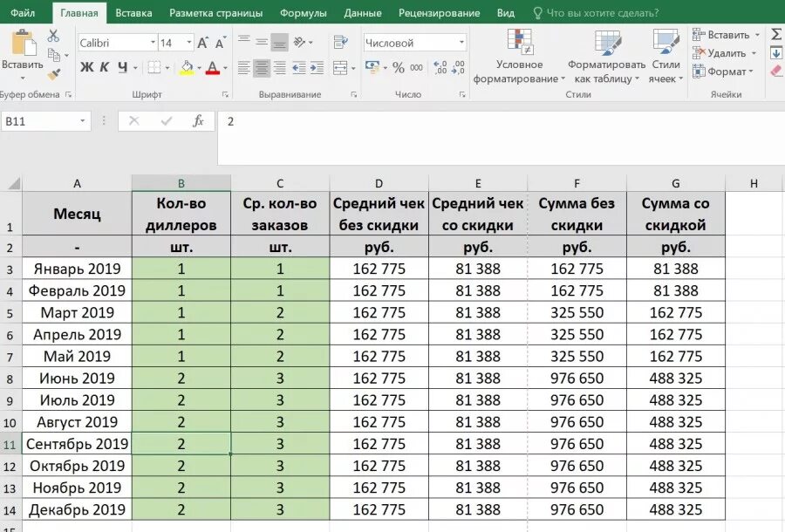This screenshot has width=785, height=532.
Task: Select cell Сентябрь 2019
Action: coord(77,444)
